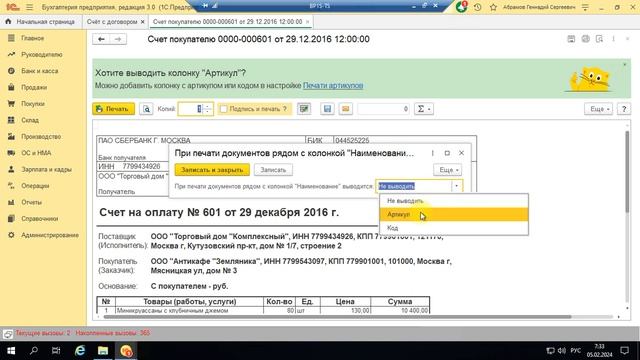Click the Производство sidebar icon
The height and width of the screenshot is (360, 640).
[11, 136]
